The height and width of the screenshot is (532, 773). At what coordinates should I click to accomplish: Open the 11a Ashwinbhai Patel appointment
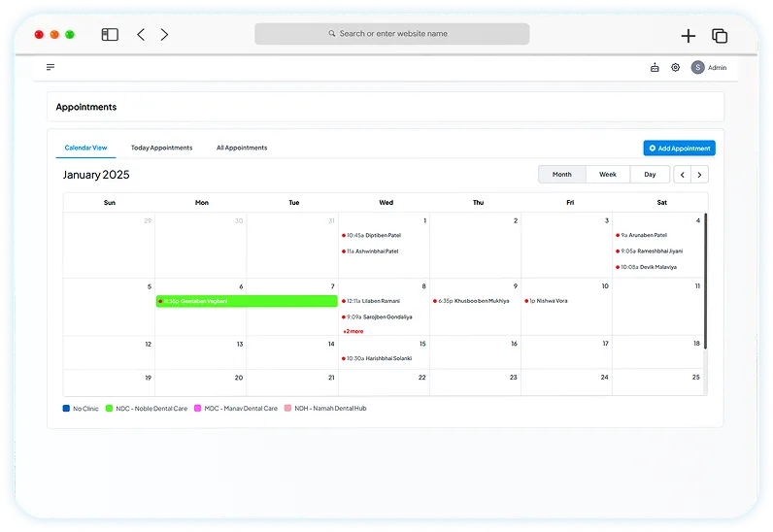coord(370,251)
